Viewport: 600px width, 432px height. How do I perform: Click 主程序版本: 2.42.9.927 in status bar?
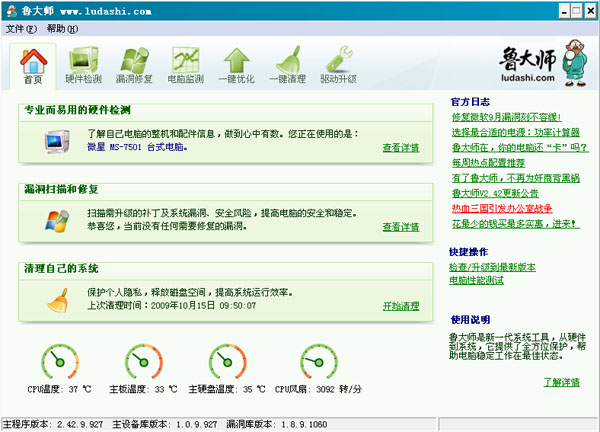(53, 424)
